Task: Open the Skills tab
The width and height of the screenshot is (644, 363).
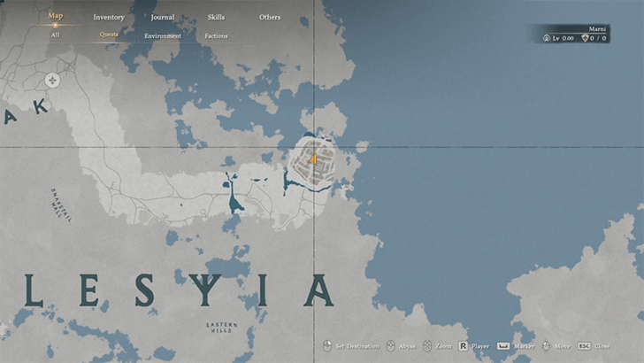Action: click(216, 17)
